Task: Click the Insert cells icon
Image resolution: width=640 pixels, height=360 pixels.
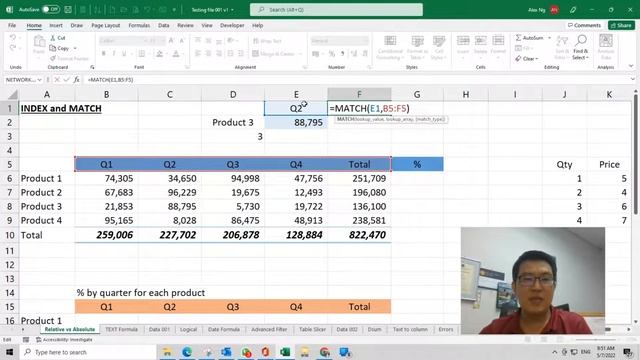Action: (x=463, y=40)
